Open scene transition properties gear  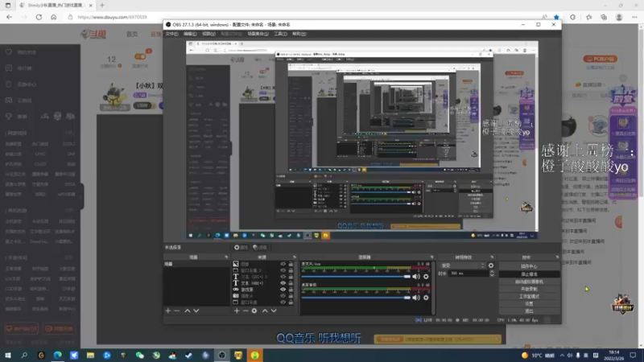click(x=491, y=265)
